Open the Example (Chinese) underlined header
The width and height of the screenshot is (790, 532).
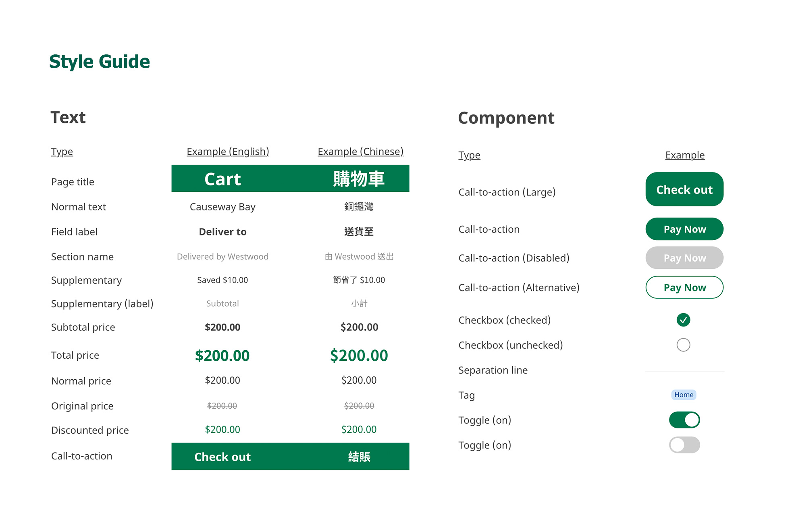[360, 152]
